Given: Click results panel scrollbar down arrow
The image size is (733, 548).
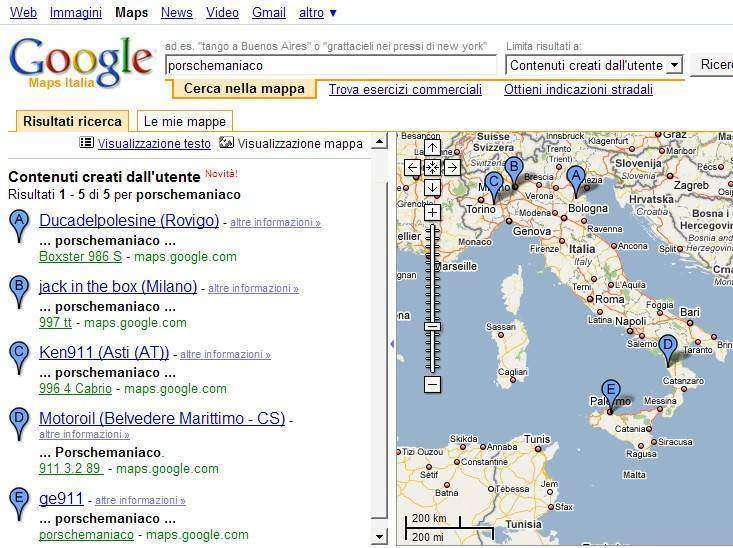Looking at the screenshot, I should coord(379,536).
